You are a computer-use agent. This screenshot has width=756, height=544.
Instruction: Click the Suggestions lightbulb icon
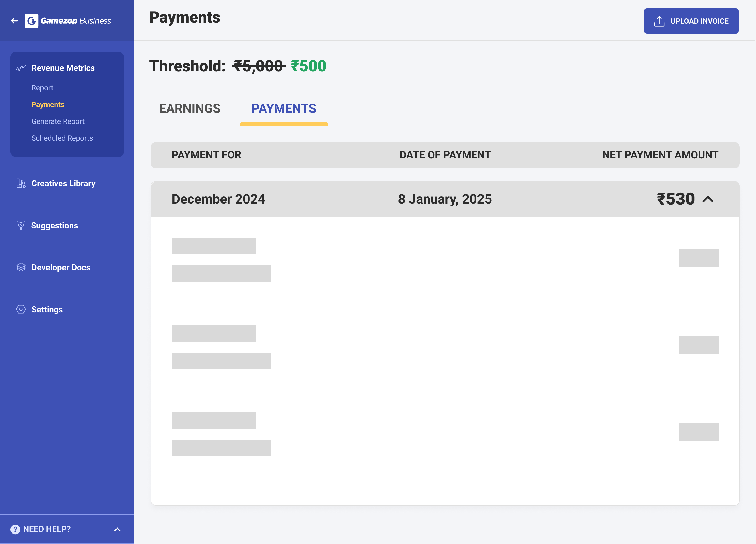[21, 225]
